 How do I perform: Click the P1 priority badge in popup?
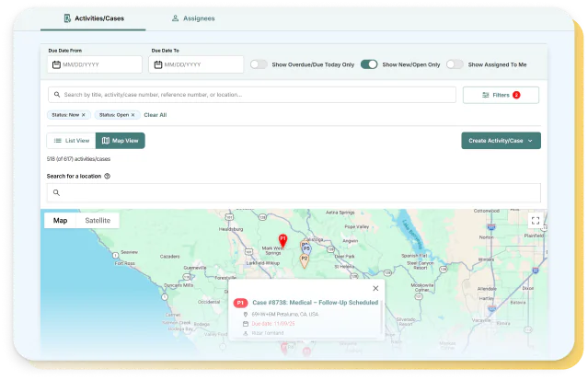[240, 303]
